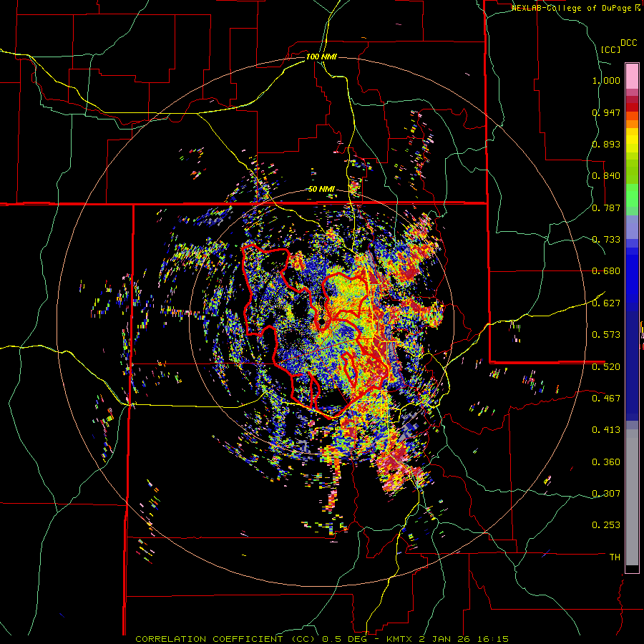
Task: Click the 0.573 scale label
Action: pos(606,335)
